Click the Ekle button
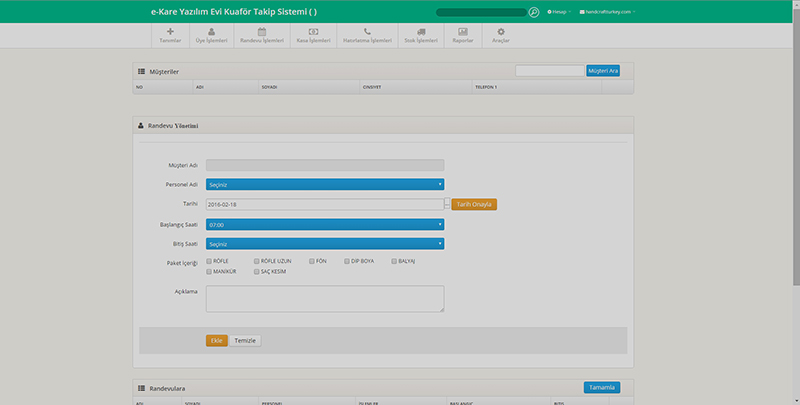This screenshot has height=405, width=800. [x=217, y=341]
